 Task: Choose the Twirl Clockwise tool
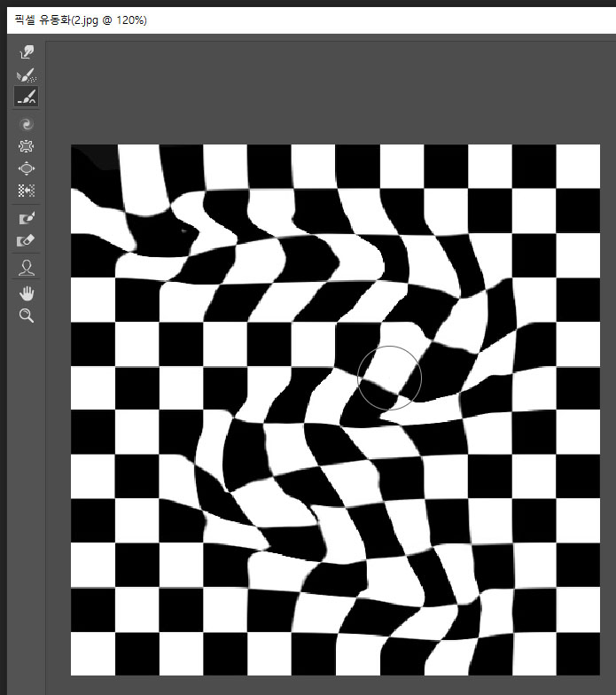(x=27, y=124)
